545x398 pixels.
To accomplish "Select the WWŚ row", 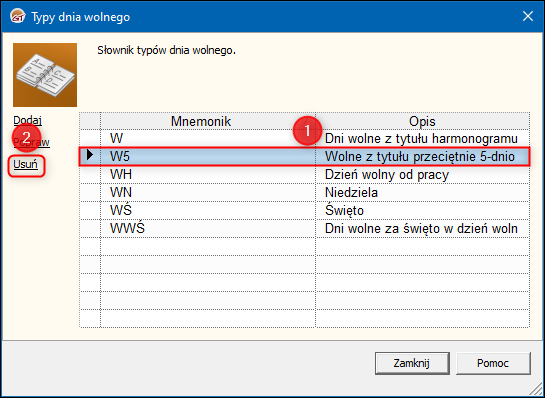I will [304, 228].
